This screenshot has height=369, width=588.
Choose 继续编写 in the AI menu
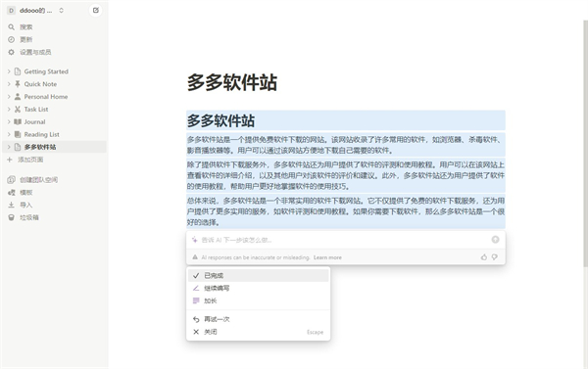tap(259, 288)
